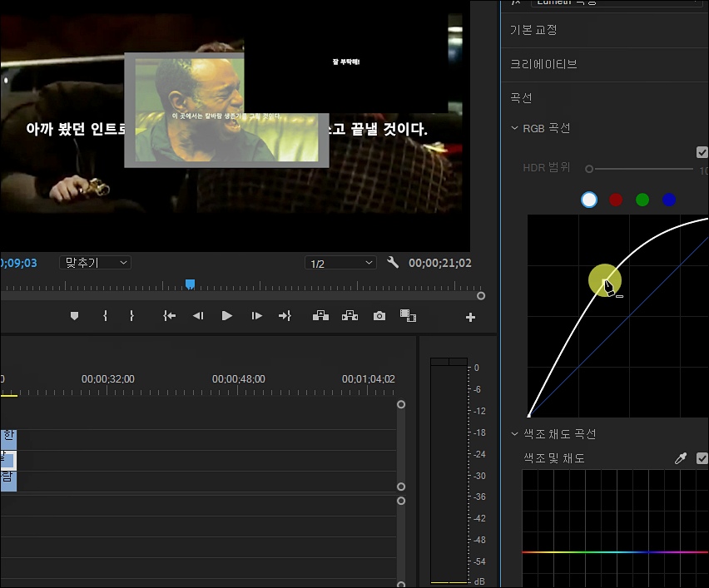Export frame with camera icon

point(379,315)
